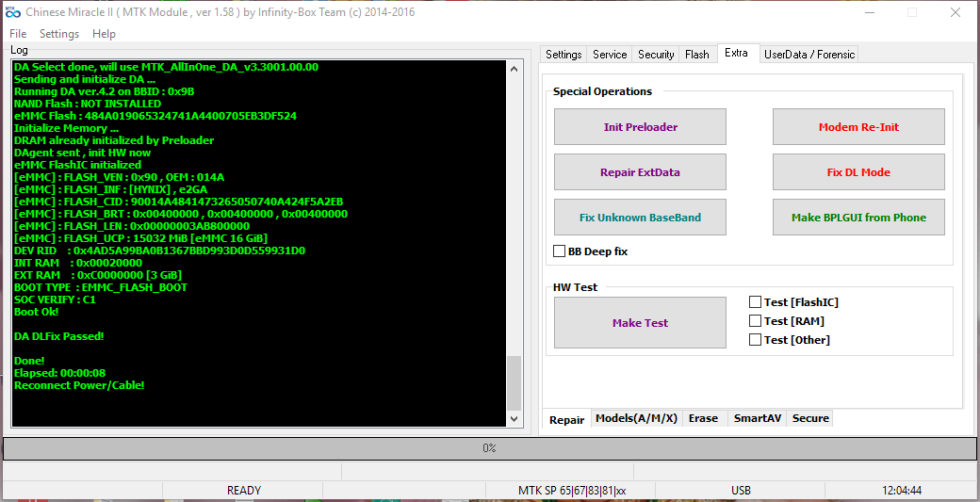Click the Infinity-Box app icon in title bar
The width and height of the screenshot is (980, 502).
(x=12, y=12)
